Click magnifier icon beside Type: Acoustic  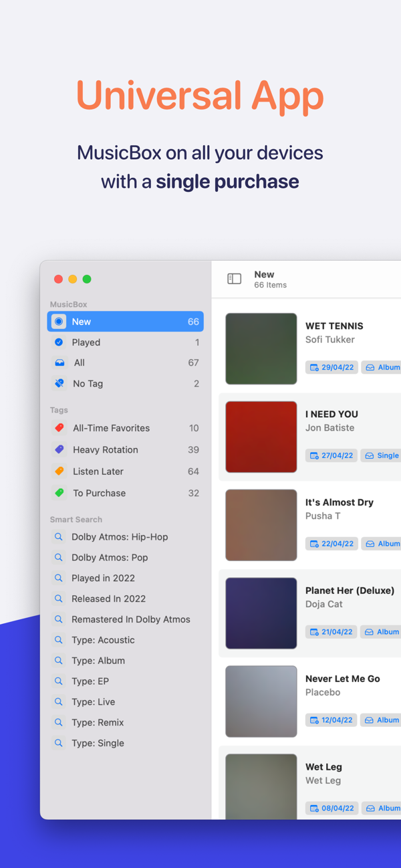[x=59, y=640]
